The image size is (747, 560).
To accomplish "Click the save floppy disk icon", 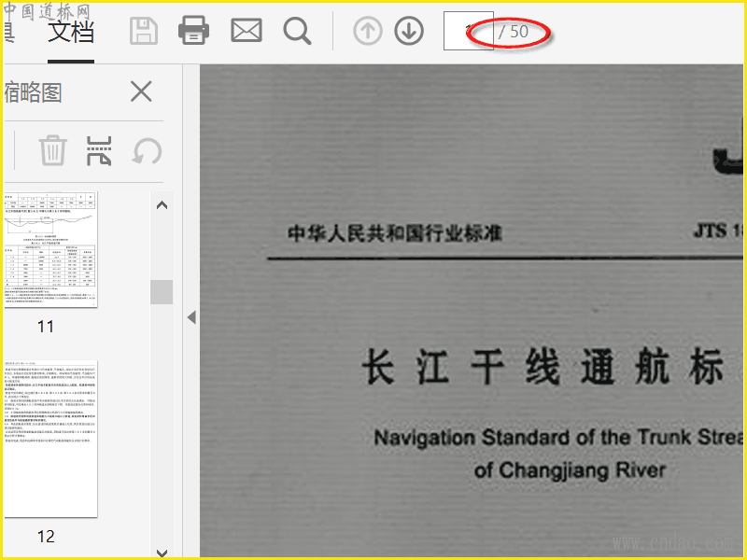I will click(144, 32).
